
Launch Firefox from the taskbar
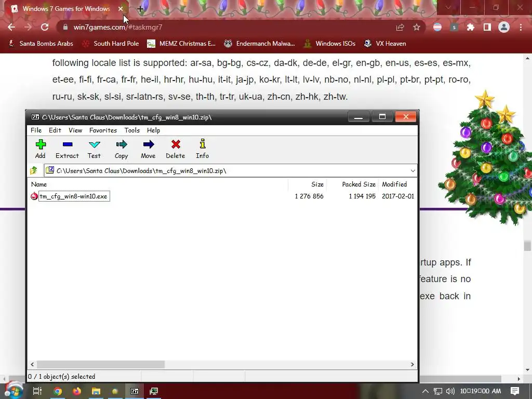(x=77, y=391)
